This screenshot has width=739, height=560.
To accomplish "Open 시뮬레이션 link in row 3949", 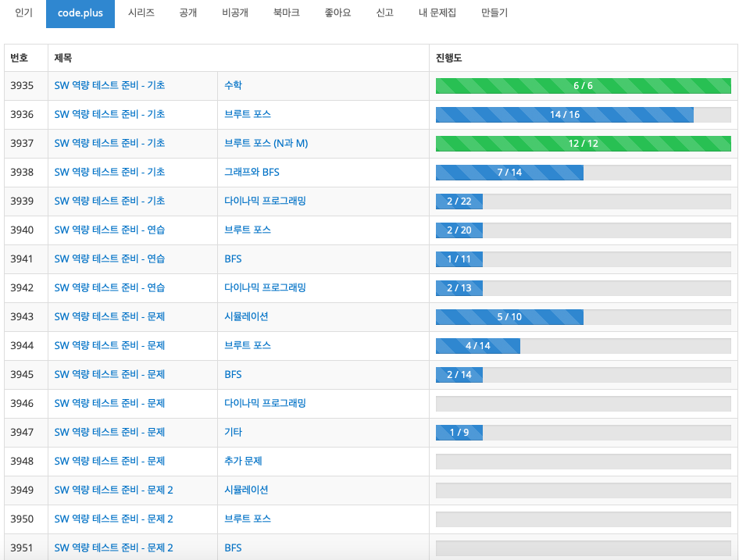I will pyautogui.click(x=246, y=490).
